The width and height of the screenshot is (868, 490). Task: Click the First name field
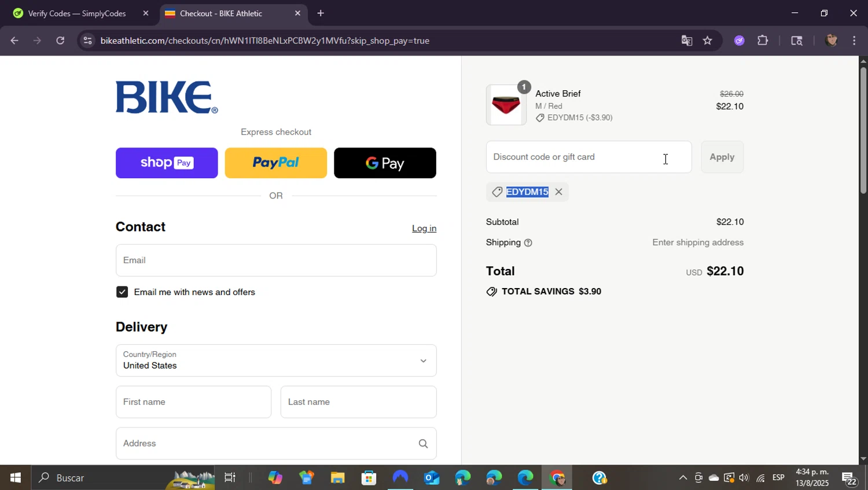click(193, 402)
